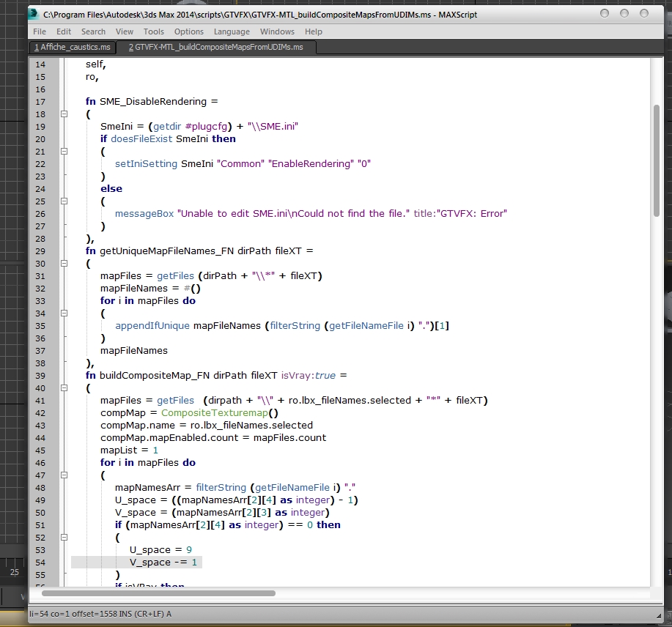
Task: Collapse getUniqueMapFileNames_FN fold at line 30
Action: tap(64, 264)
